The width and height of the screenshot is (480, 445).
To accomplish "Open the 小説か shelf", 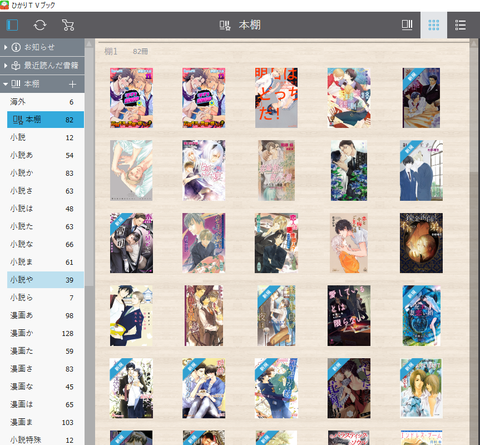I will (42, 173).
